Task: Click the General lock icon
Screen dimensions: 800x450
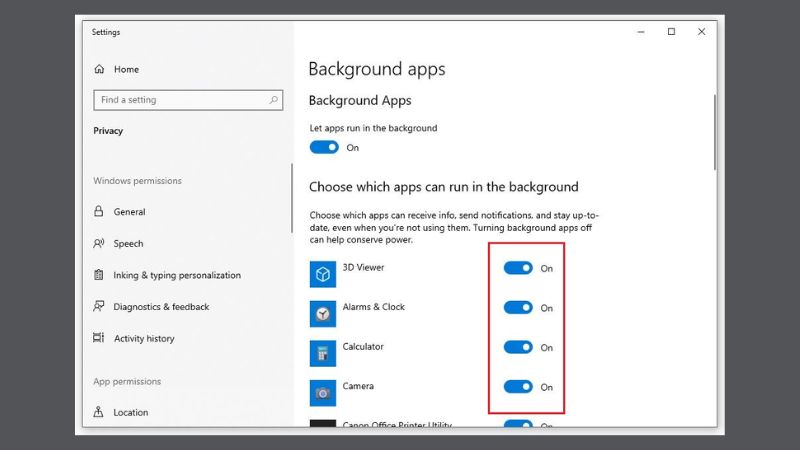Action: tap(99, 212)
